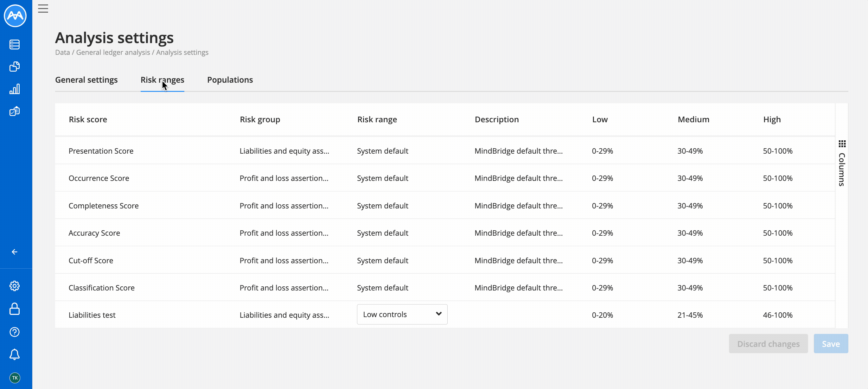Open the Low controls risk range dropdown

click(402, 315)
